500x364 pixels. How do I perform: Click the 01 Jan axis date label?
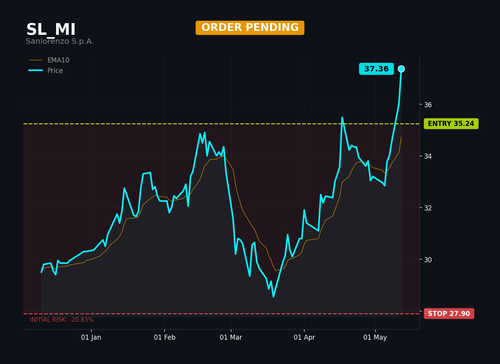pyautogui.click(x=91, y=338)
